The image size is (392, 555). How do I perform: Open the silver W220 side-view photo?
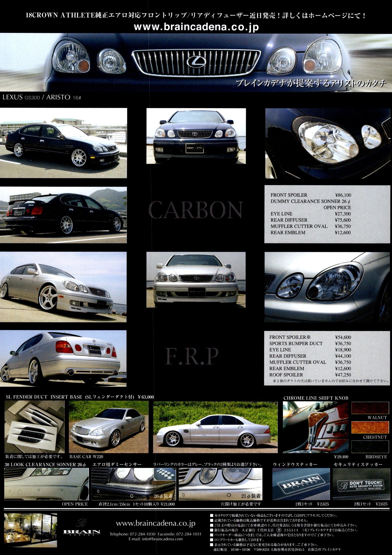click(x=215, y=427)
